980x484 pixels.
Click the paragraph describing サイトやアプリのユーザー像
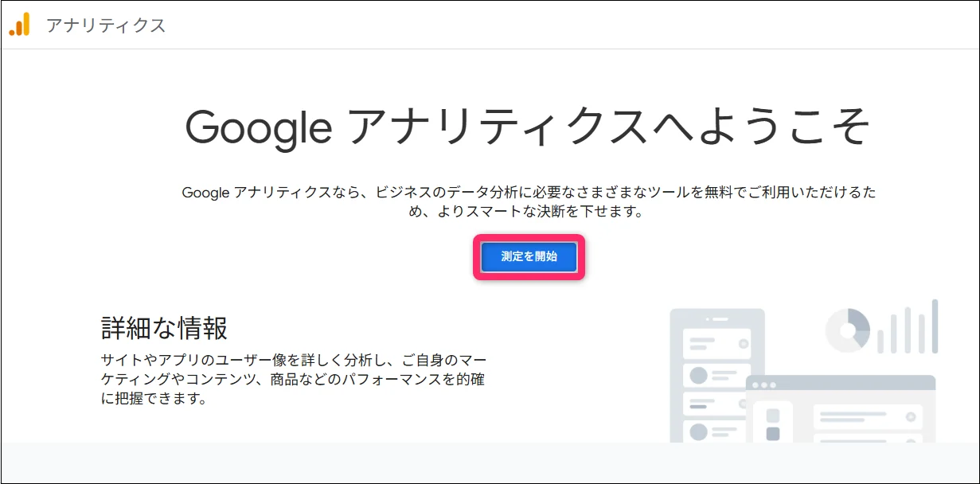pos(293,378)
